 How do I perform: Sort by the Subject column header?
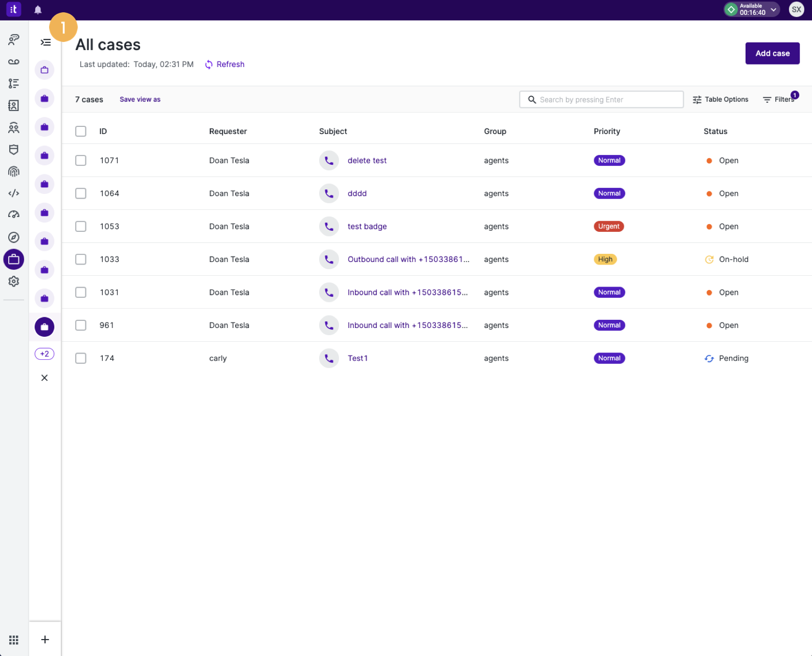pyautogui.click(x=333, y=132)
